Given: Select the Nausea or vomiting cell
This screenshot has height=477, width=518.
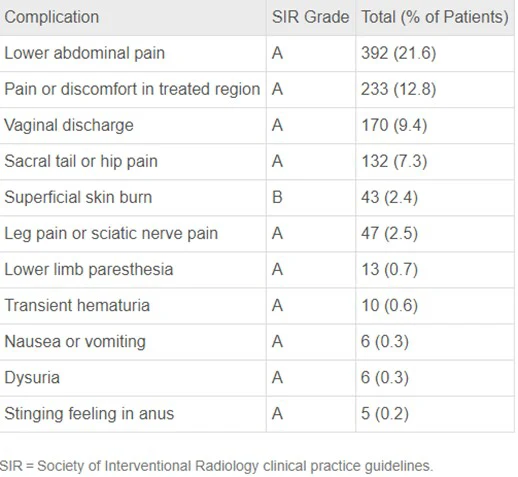Looking at the screenshot, I should click(x=75, y=342).
